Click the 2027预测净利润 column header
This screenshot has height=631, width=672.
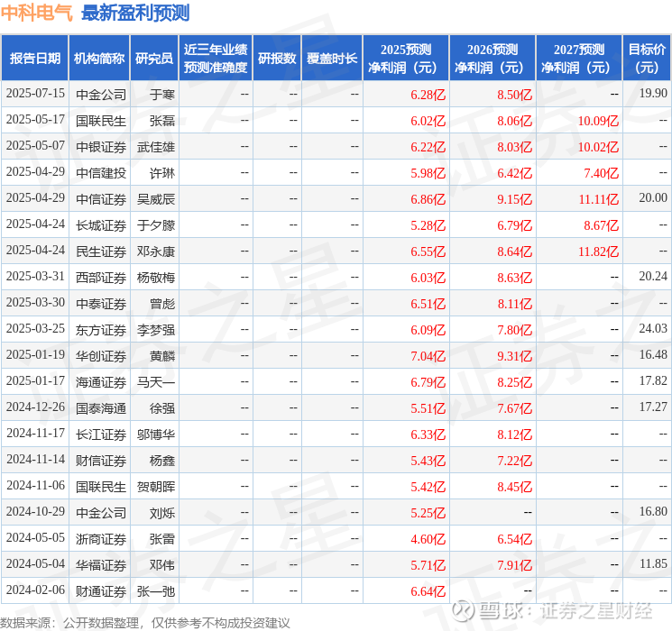(579, 58)
